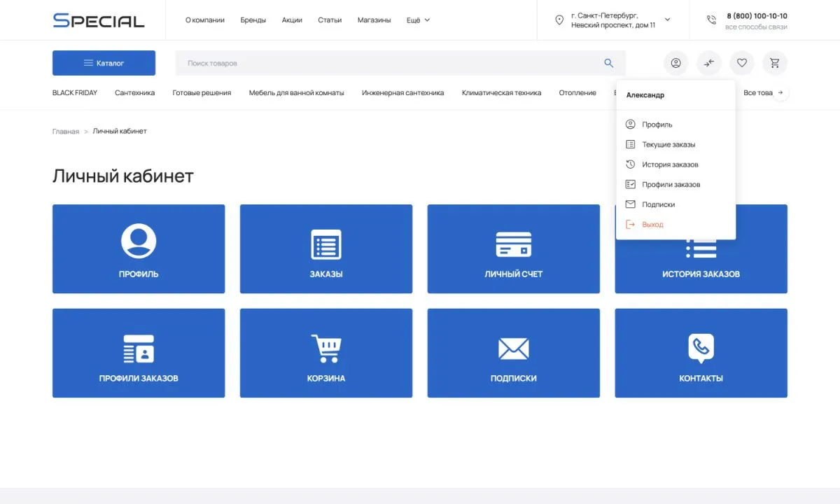Choose История заказов in dropdown menu

coord(670,164)
